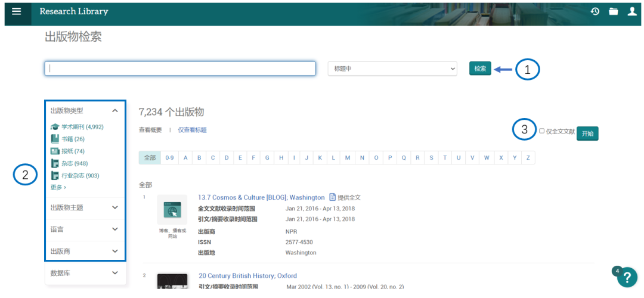Image resolution: width=644 pixels, height=298 pixels.
Task: Show 更多 publication types
Action: (58, 187)
